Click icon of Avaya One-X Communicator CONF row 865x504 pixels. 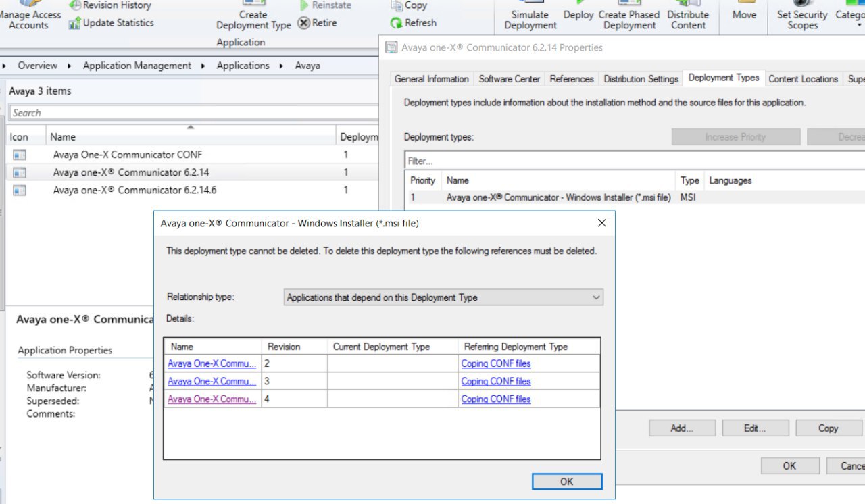pos(20,155)
